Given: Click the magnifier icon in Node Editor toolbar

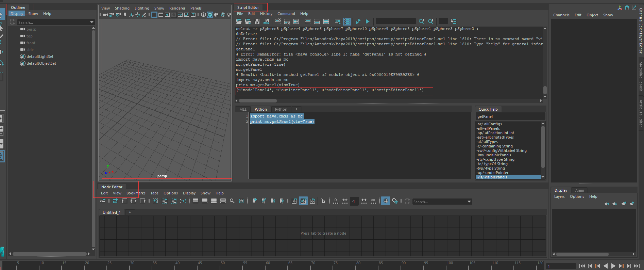Looking at the screenshot, I should (232, 201).
